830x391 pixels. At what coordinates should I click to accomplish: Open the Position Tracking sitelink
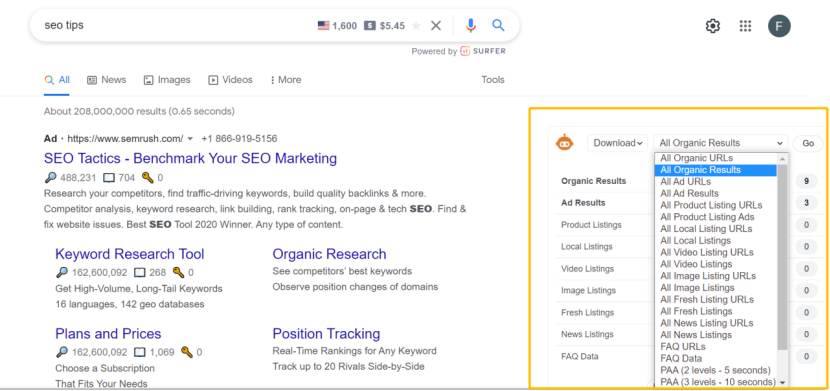point(326,334)
